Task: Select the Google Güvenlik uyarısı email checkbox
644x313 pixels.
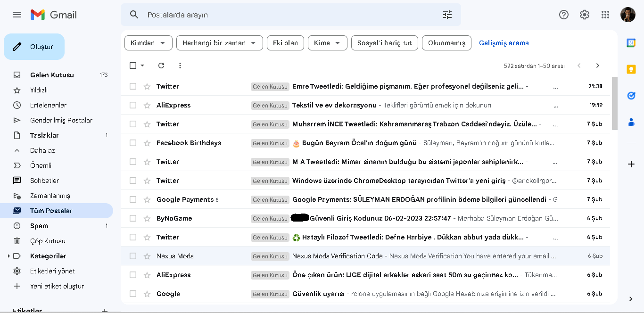Action: tap(133, 294)
